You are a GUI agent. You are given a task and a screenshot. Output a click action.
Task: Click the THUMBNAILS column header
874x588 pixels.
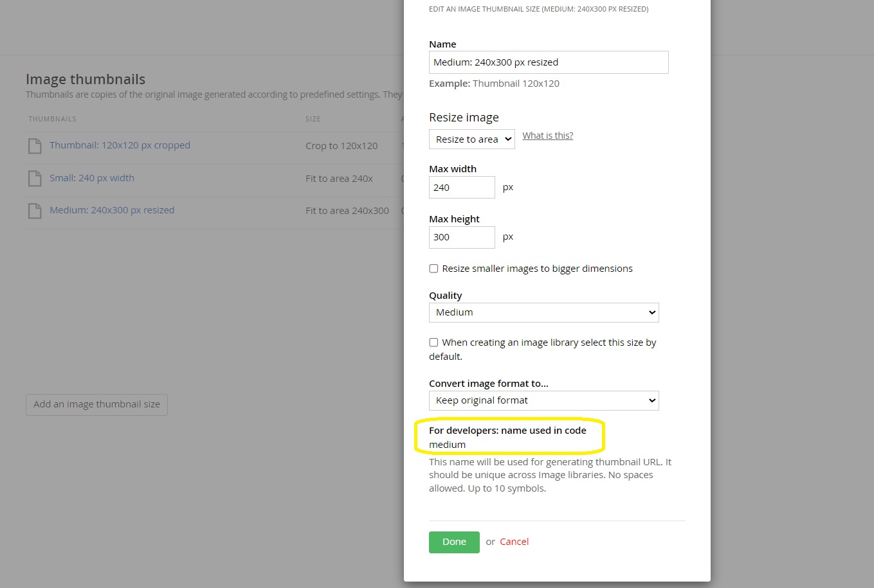tap(52, 118)
